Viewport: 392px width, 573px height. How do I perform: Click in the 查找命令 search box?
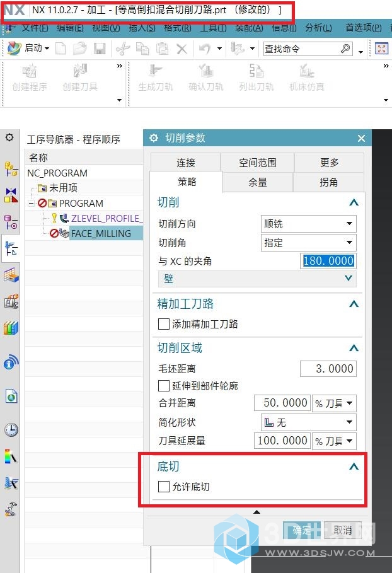tap(301, 49)
